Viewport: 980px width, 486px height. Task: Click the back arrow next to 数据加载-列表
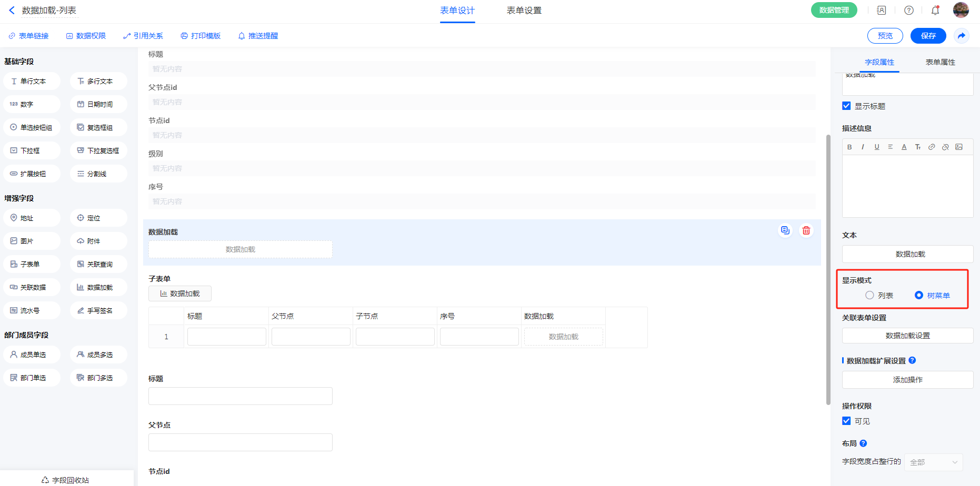coord(12,11)
